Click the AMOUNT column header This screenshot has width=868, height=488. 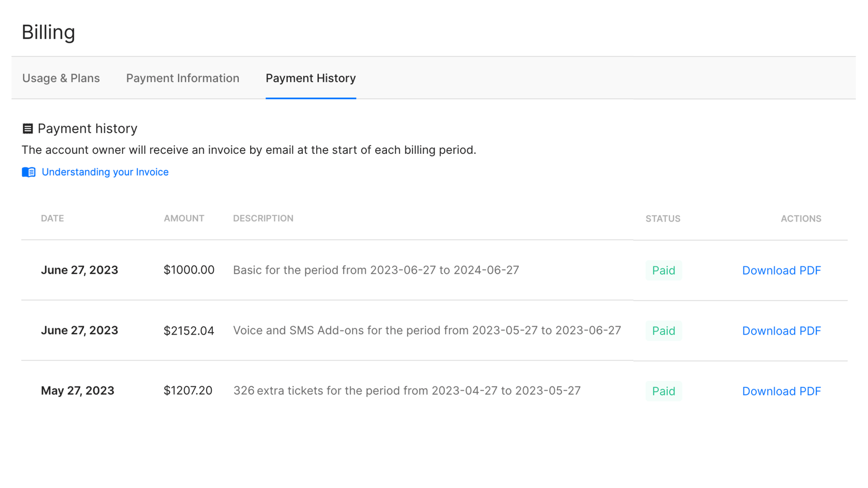tap(184, 218)
